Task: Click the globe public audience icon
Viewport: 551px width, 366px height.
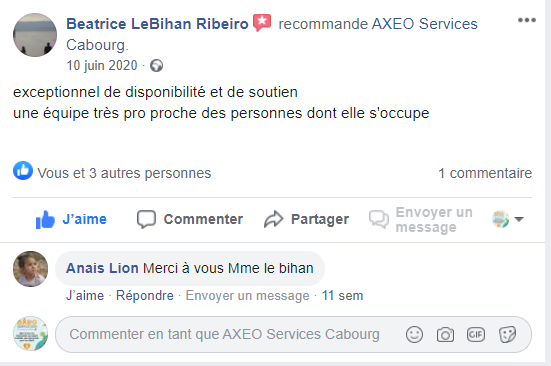Action: pyautogui.click(x=156, y=66)
